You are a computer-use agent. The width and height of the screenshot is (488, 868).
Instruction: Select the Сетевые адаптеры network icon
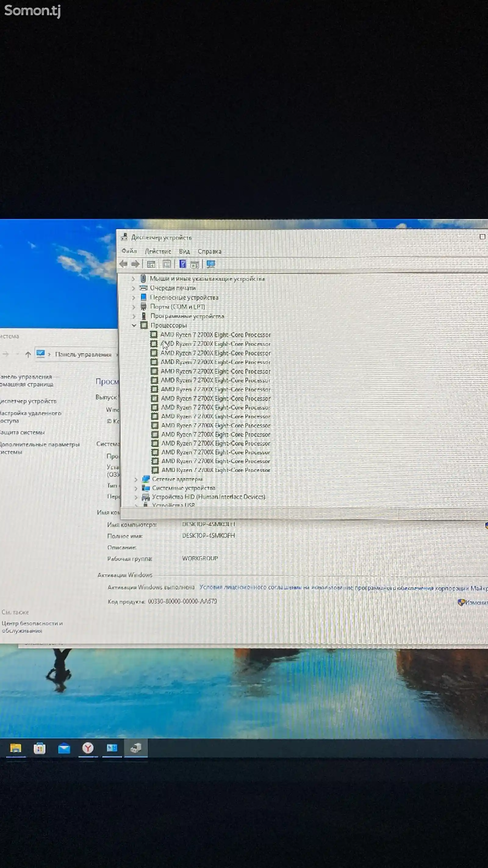[x=146, y=479]
